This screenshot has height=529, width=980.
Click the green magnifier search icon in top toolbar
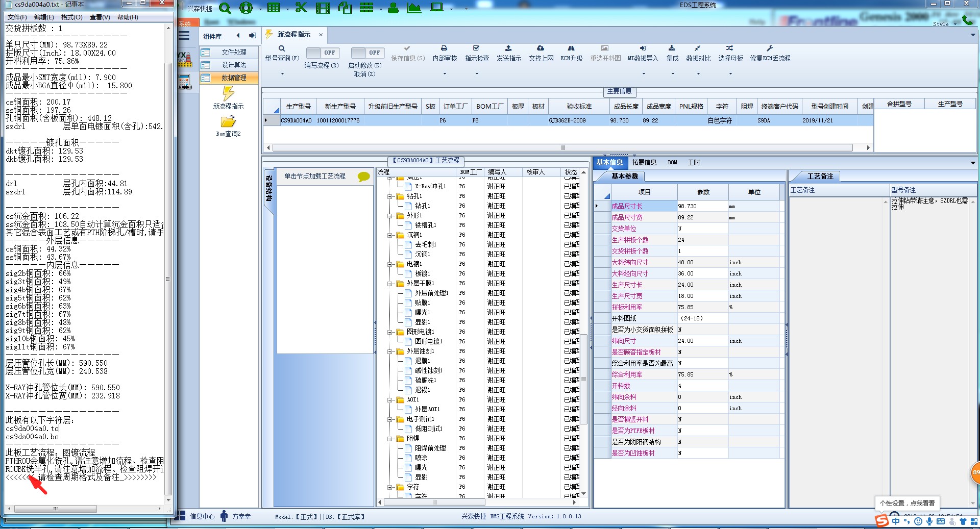coord(225,8)
